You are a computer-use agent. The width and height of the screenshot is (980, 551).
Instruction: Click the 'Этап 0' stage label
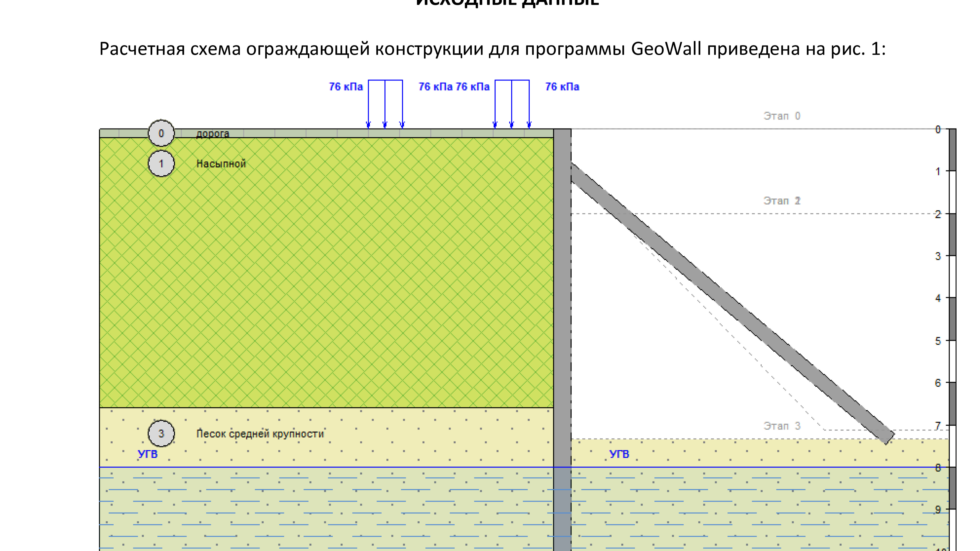coord(782,116)
